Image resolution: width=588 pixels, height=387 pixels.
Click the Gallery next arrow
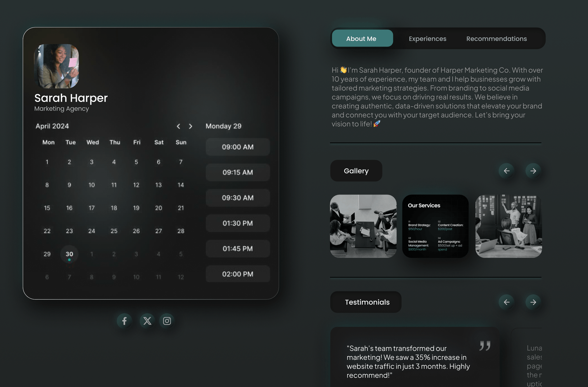(533, 171)
